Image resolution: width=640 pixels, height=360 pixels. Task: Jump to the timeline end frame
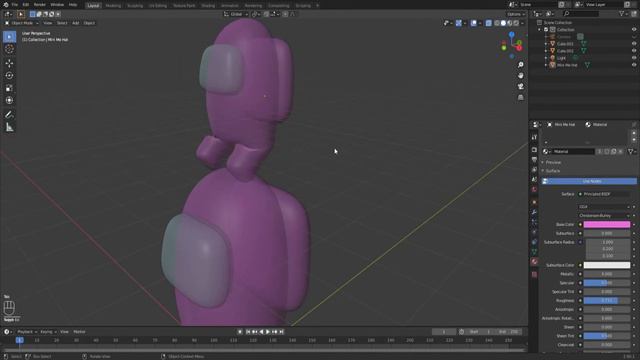point(281,332)
